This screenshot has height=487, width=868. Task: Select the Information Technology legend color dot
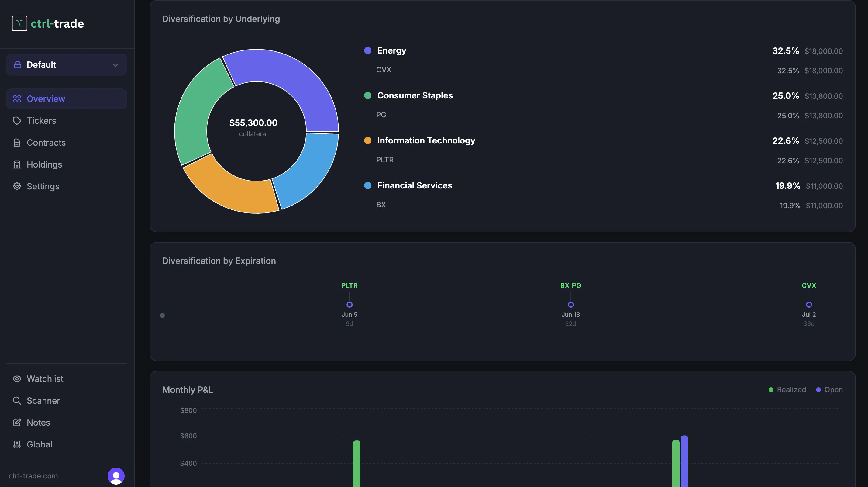[x=368, y=140]
